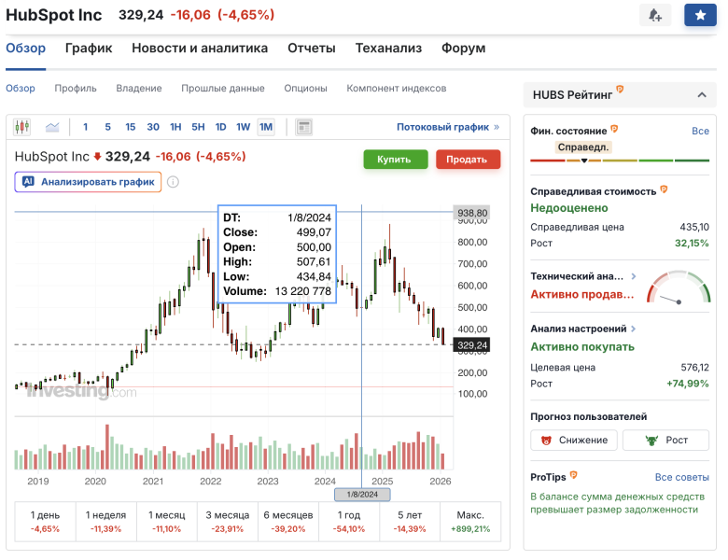The height and width of the screenshot is (560, 728).
Task: Expand the Анализ настроений section arrow
Action: (634, 329)
